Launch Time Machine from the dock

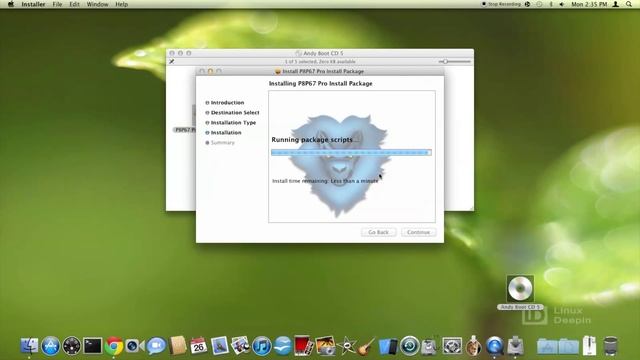point(409,346)
